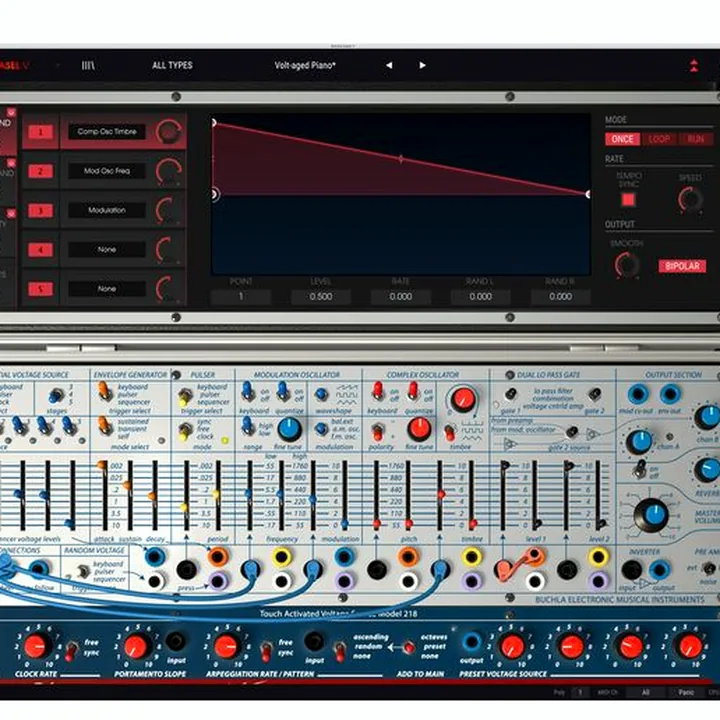Screen dimensions: 720x720
Task: Open slot 5 None destination dropdown
Action: 107,289
